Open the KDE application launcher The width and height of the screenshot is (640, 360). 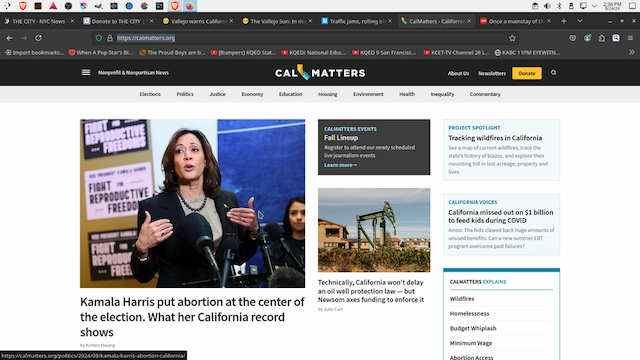pos(7,6)
